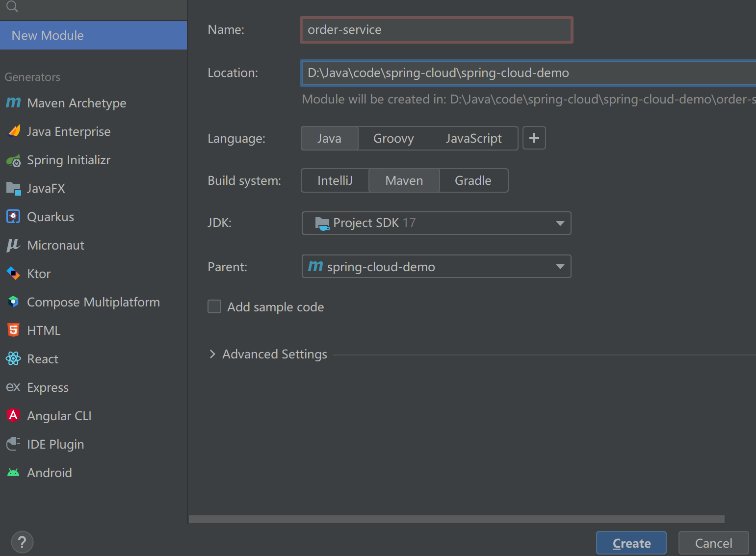Select Maven build system
756x556 pixels.
[x=404, y=180]
